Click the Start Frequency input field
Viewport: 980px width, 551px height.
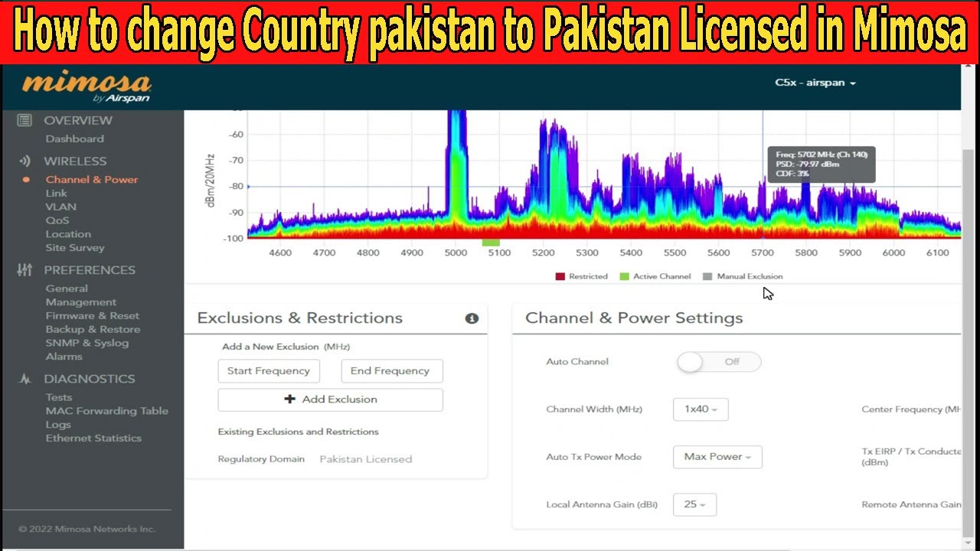[x=269, y=371]
